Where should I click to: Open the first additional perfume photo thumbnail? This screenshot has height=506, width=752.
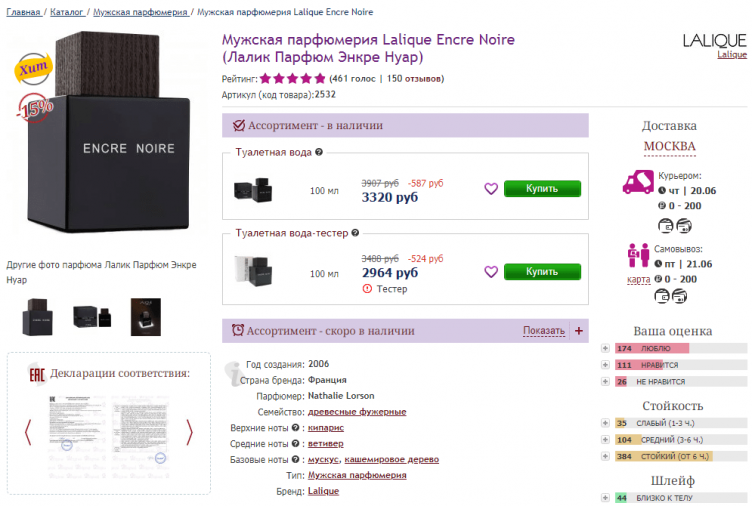(41, 317)
